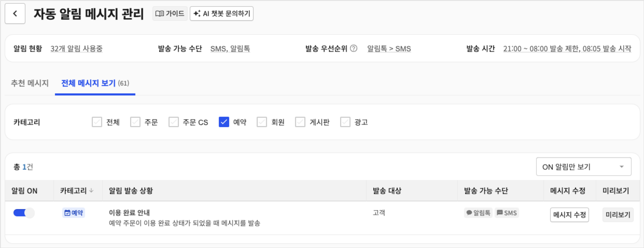The width and height of the screenshot is (644, 248).
Task: Check the 전체 category checkbox
Action: [x=97, y=122]
